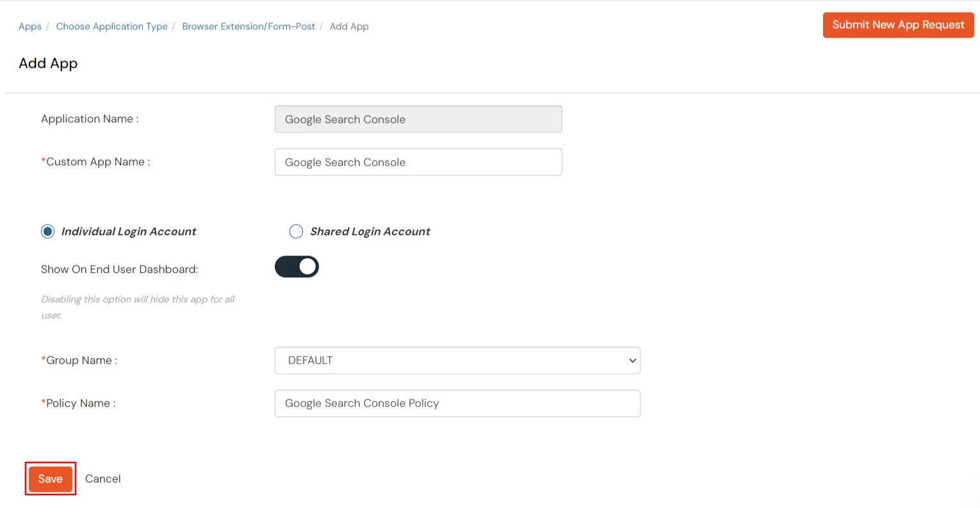
Task: Select the text in the Custom App Name box
Action: click(x=418, y=162)
